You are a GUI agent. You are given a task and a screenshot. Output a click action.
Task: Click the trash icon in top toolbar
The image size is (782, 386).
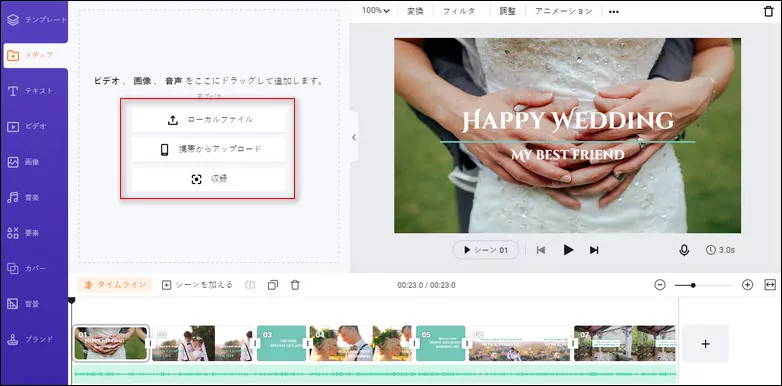click(769, 11)
